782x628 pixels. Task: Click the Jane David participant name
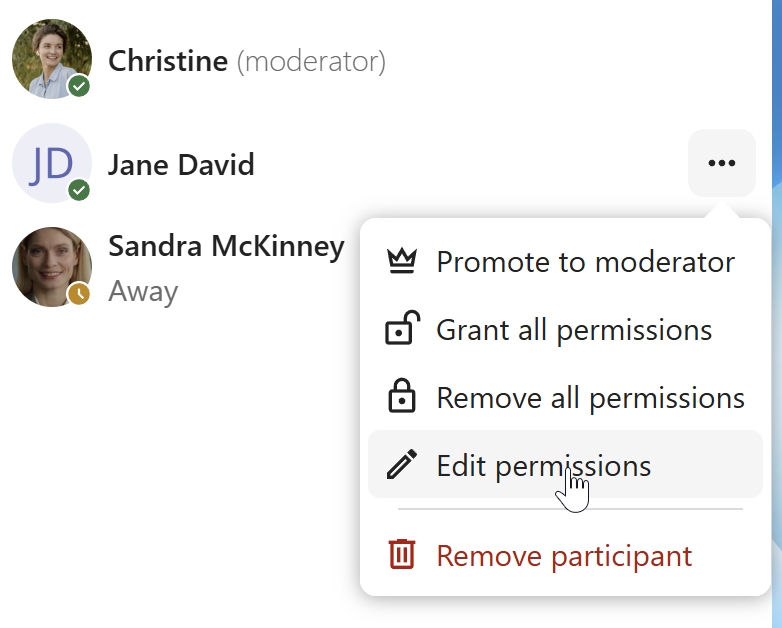click(181, 164)
